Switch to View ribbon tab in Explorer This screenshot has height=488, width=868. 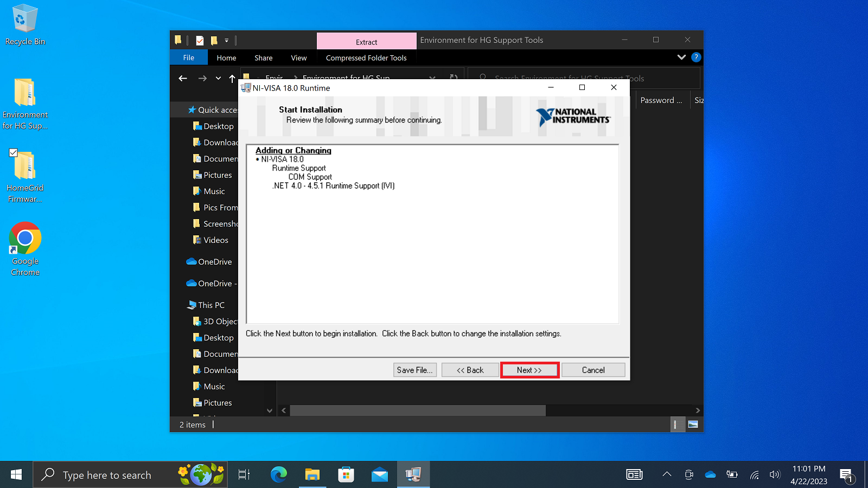[x=299, y=57]
